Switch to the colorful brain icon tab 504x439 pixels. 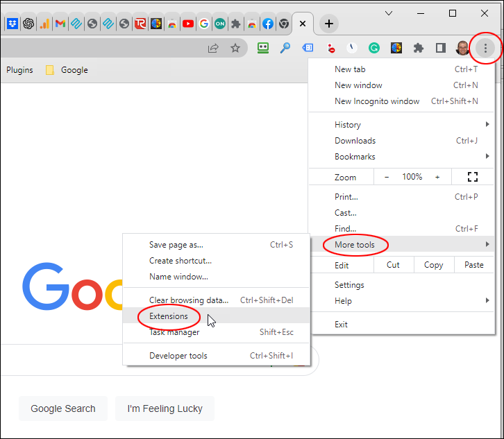pos(156,24)
